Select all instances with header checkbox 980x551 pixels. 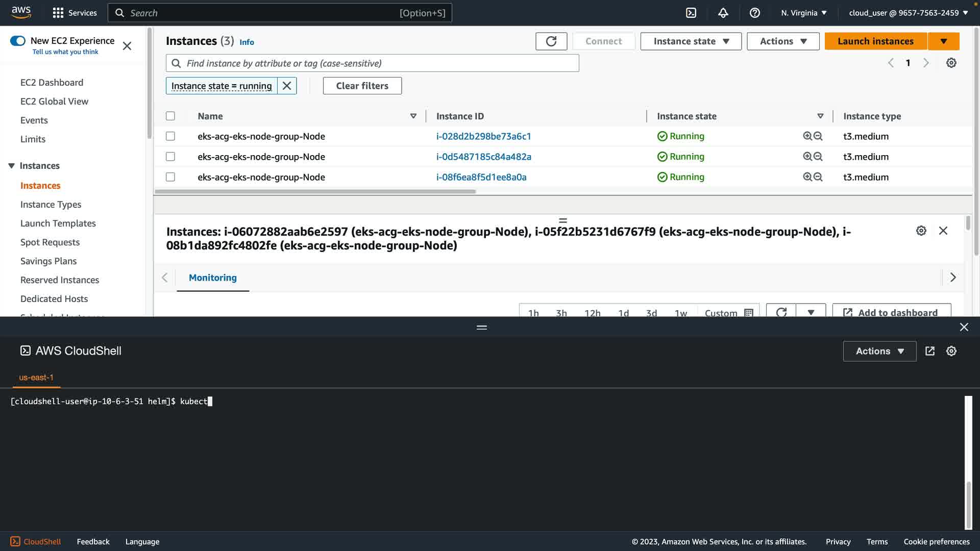pyautogui.click(x=170, y=116)
